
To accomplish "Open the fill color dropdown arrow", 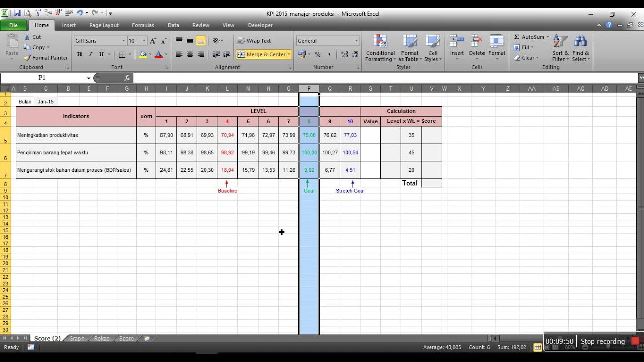I will 150,54.
